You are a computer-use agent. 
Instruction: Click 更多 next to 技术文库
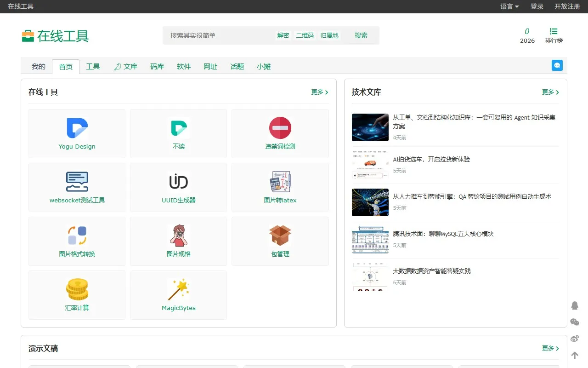click(548, 92)
